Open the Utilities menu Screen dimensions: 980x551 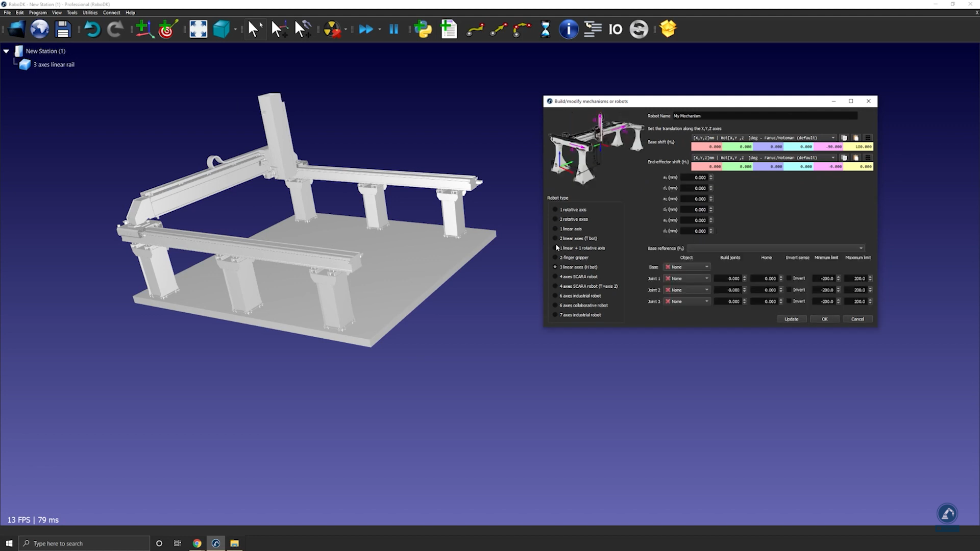(x=90, y=12)
